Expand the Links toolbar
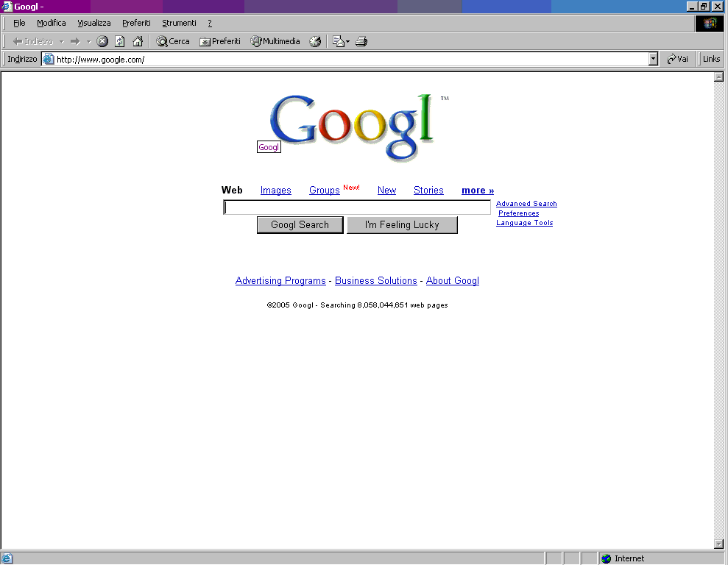 [x=711, y=59]
